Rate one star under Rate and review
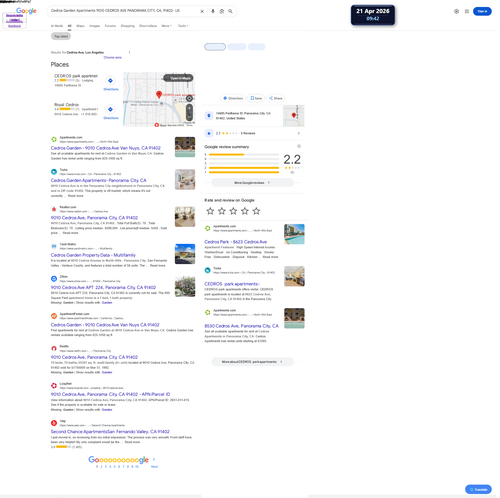Image resolution: width=500 pixels, height=498 pixels. coord(210,211)
